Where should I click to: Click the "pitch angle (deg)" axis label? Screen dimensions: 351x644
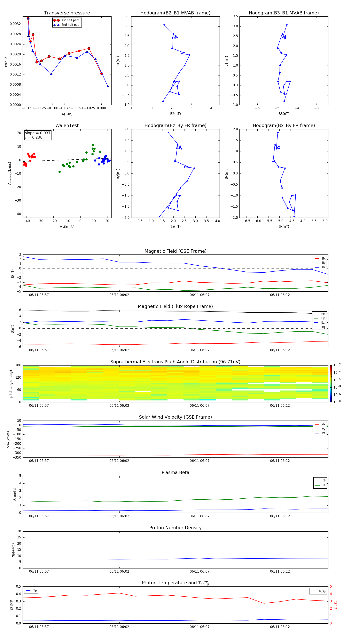(x=11, y=384)
